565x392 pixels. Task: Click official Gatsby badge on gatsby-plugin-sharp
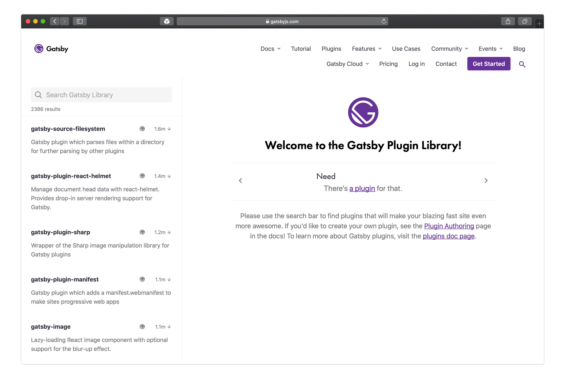[x=142, y=232]
